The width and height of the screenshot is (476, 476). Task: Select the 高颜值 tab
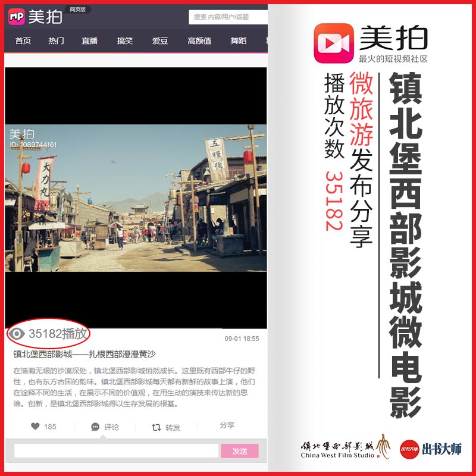coord(199,41)
